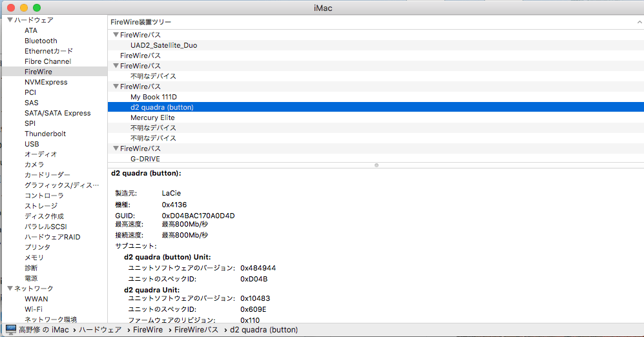Click the 機種 value 0x4136
644x337 pixels.
click(174, 205)
